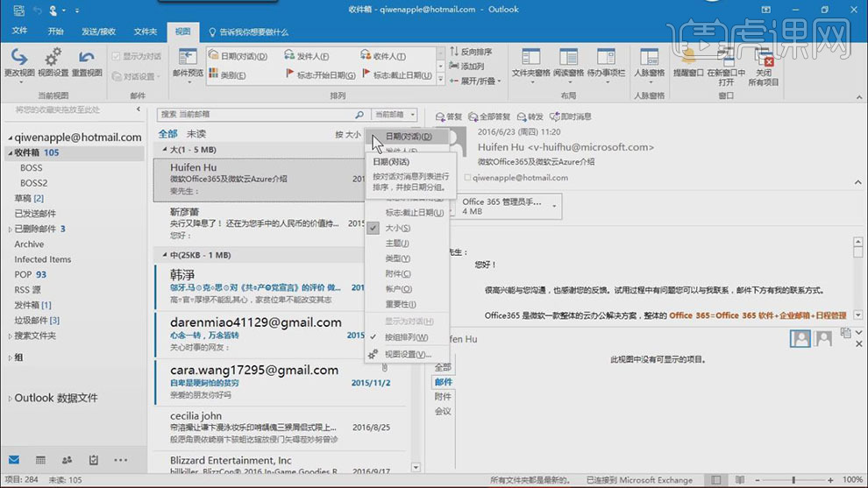
Task: Open 展开/折叠 expand collapse dropdown
Action: 475,81
